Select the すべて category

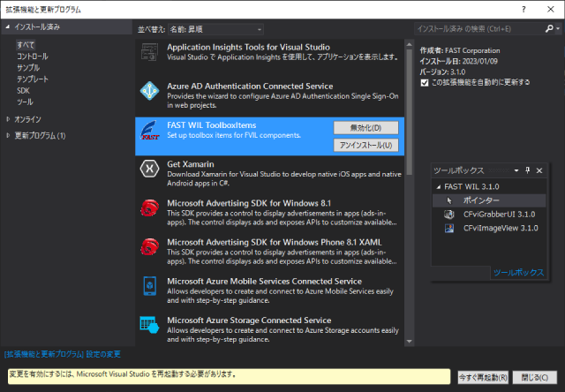tap(26, 45)
